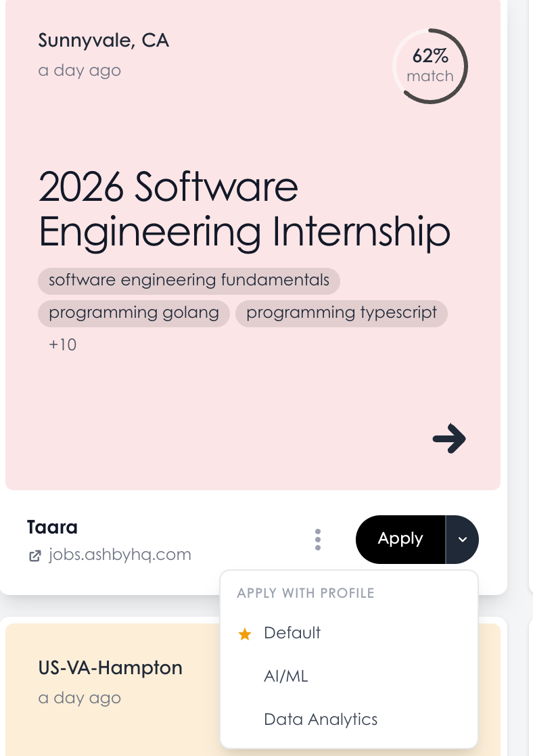
Task: Expand the Apply button chevron
Action: (463, 539)
